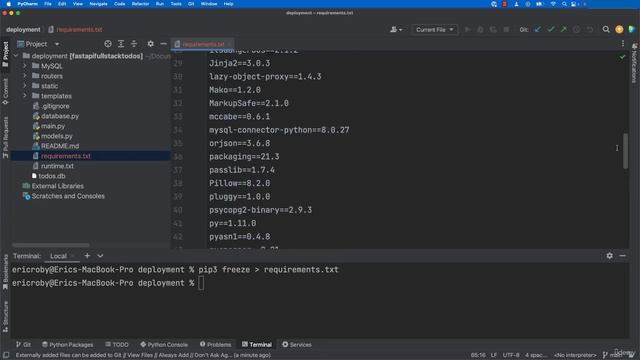The height and width of the screenshot is (360, 640).
Task: Open the Python Packages tool window
Action: pos(67,344)
